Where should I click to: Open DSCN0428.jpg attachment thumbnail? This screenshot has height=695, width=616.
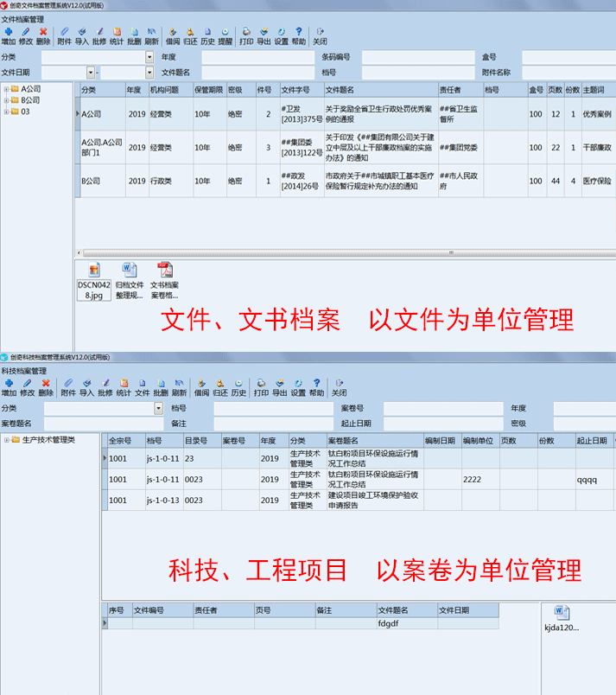tap(94, 281)
